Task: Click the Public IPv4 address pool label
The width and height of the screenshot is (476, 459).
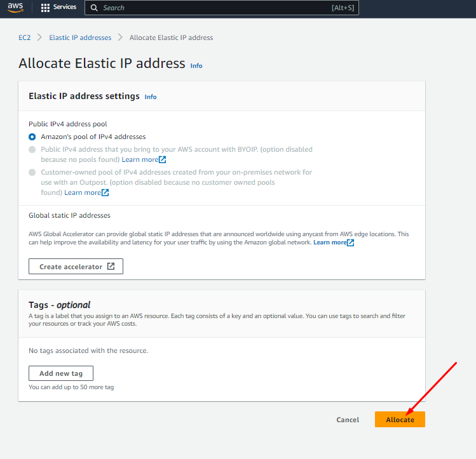Action: tap(68, 124)
